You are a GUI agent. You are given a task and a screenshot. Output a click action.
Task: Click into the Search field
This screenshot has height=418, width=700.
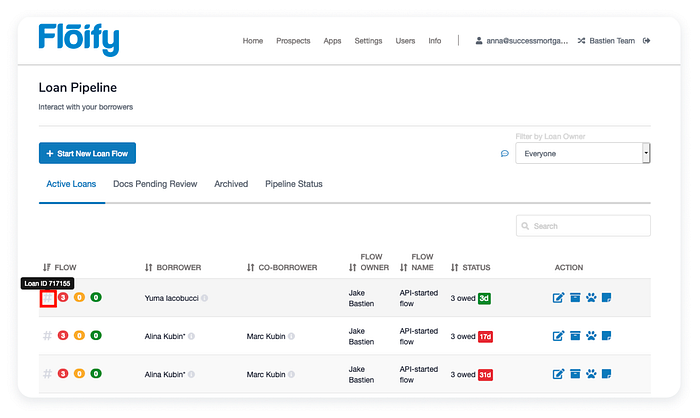(x=583, y=226)
